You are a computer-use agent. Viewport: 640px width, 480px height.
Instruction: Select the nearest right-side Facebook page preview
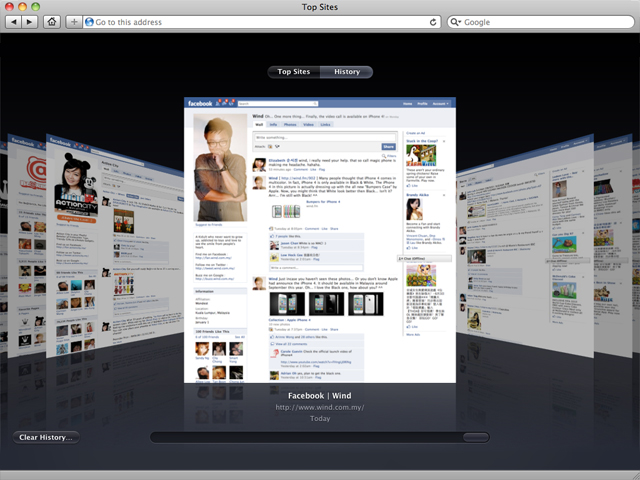pyautogui.click(x=524, y=247)
